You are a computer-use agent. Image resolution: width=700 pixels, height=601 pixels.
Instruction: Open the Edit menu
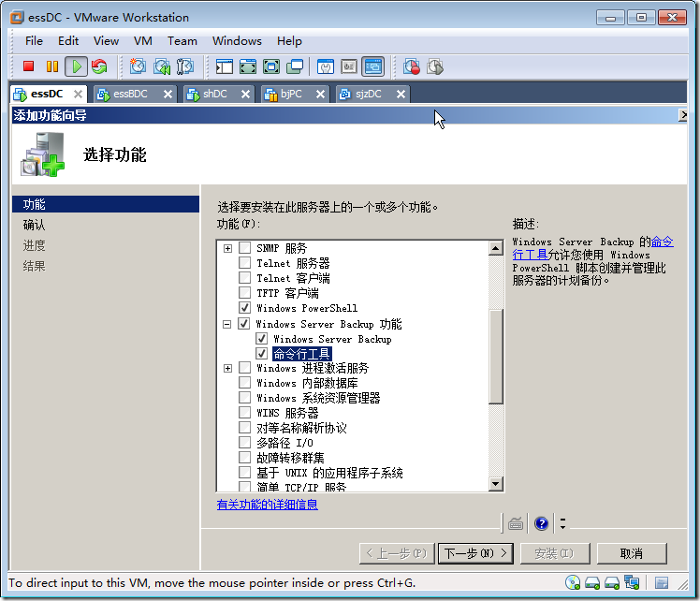(x=68, y=41)
